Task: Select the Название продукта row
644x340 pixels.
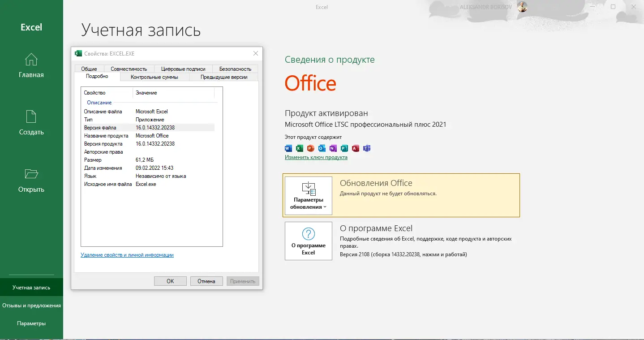Action: 148,136
